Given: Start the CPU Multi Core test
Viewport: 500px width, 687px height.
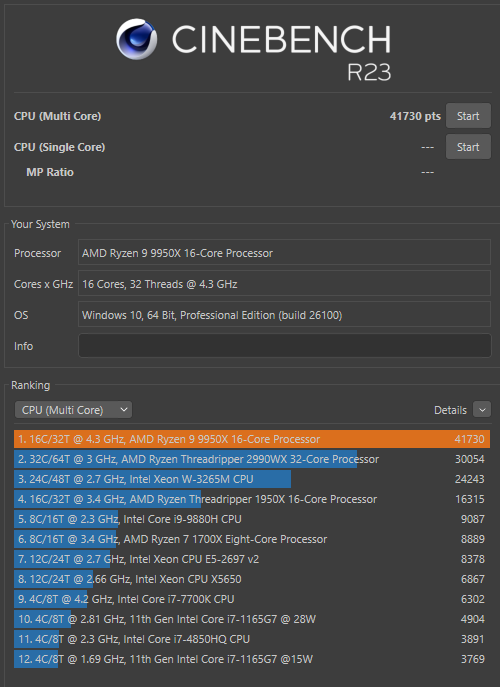Looking at the screenshot, I should pos(468,116).
